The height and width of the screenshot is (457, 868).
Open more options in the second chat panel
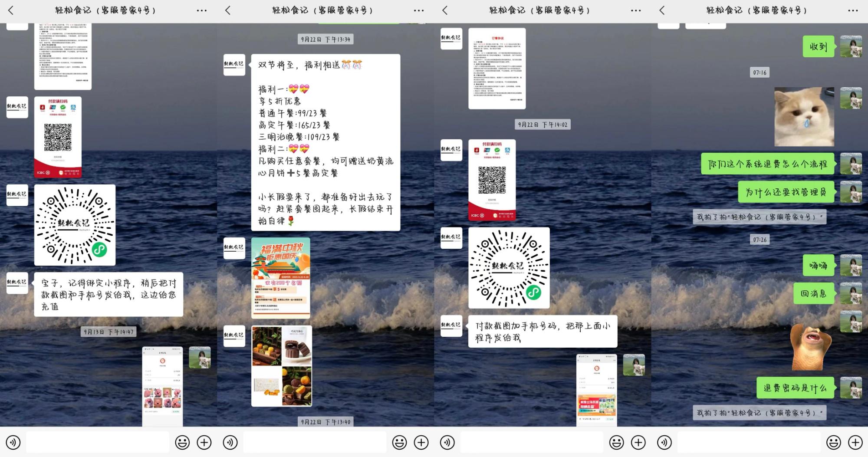pos(419,10)
